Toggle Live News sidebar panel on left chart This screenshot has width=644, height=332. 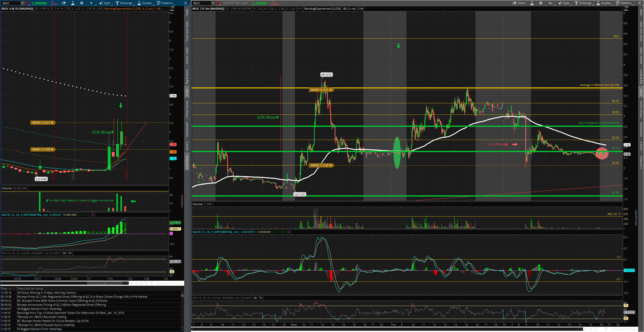[x=187, y=162]
